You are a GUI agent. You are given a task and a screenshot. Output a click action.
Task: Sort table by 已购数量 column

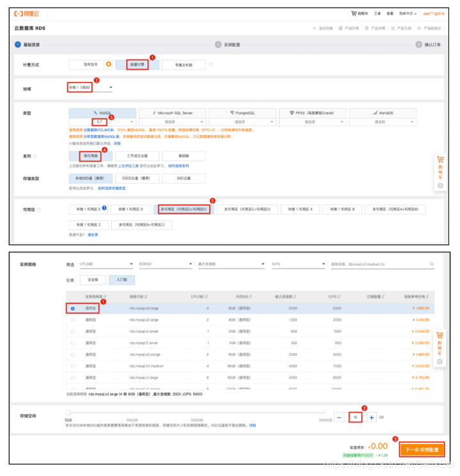pos(376,297)
